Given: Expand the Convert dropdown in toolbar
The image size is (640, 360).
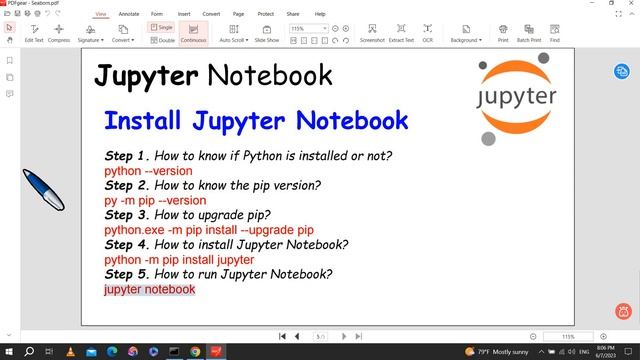Looking at the screenshot, I should [x=123, y=33].
